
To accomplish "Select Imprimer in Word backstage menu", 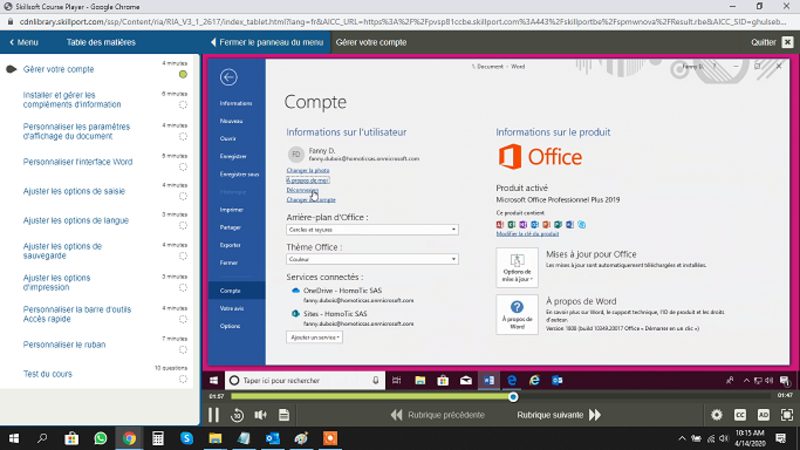I will pyautogui.click(x=231, y=210).
